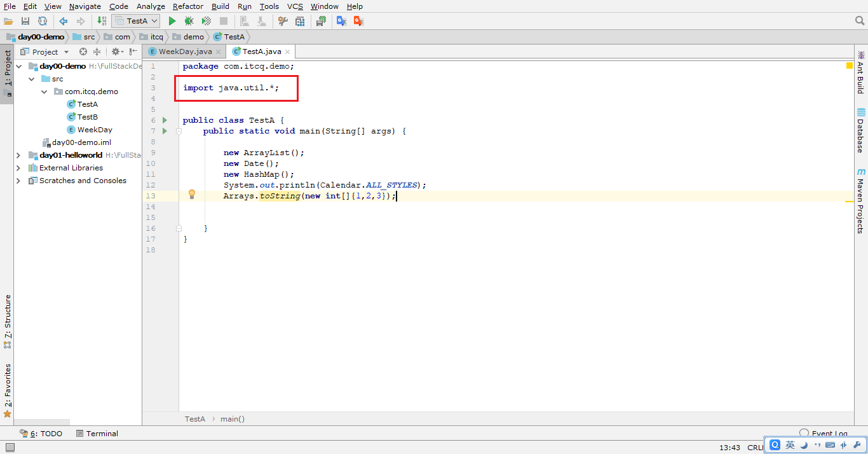Click the Build Project icon with binary digits
Image resolution: width=868 pixels, height=454 pixels.
click(102, 21)
